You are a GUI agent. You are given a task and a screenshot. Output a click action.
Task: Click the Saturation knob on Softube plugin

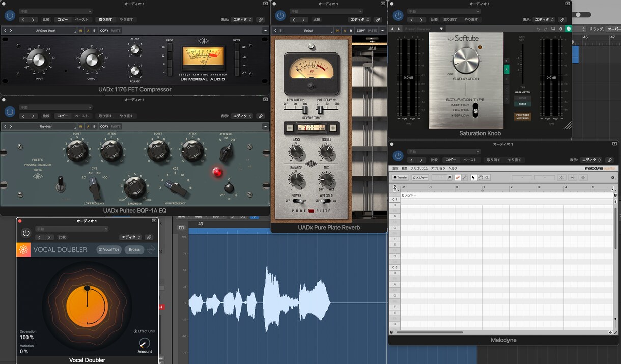tap(466, 60)
